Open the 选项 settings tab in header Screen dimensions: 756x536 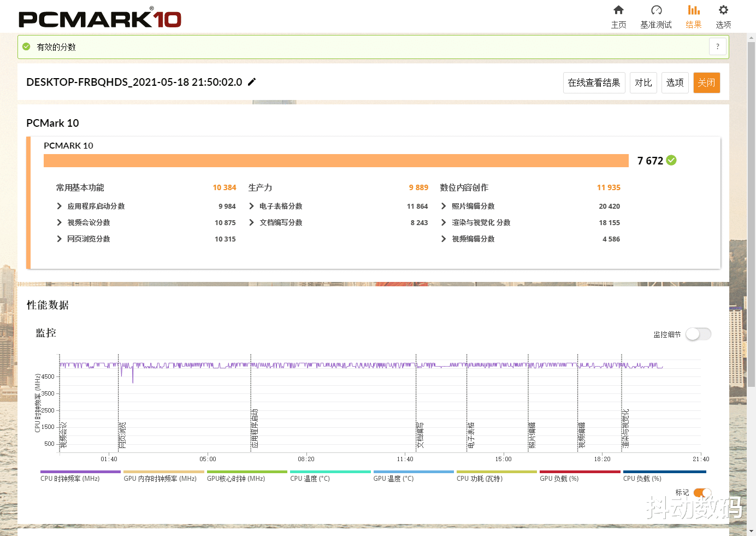tap(723, 17)
